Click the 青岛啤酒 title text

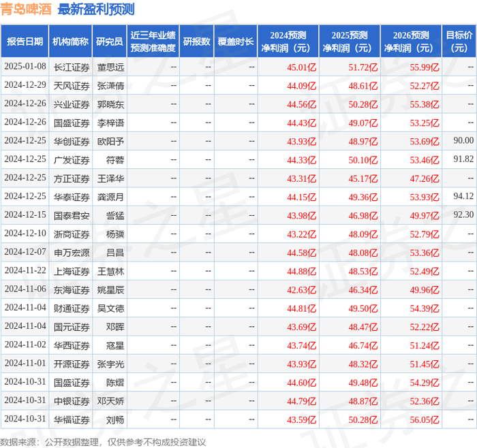point(26,10)
